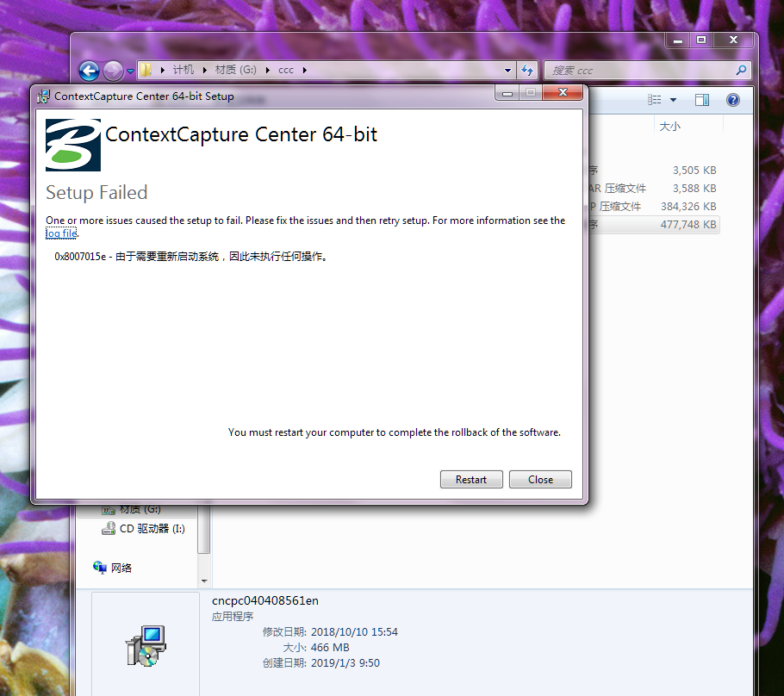The width and height of the screenshot is (784, 696).
Task: Select 网络 in the navigation tree
Action: point(121,568)
